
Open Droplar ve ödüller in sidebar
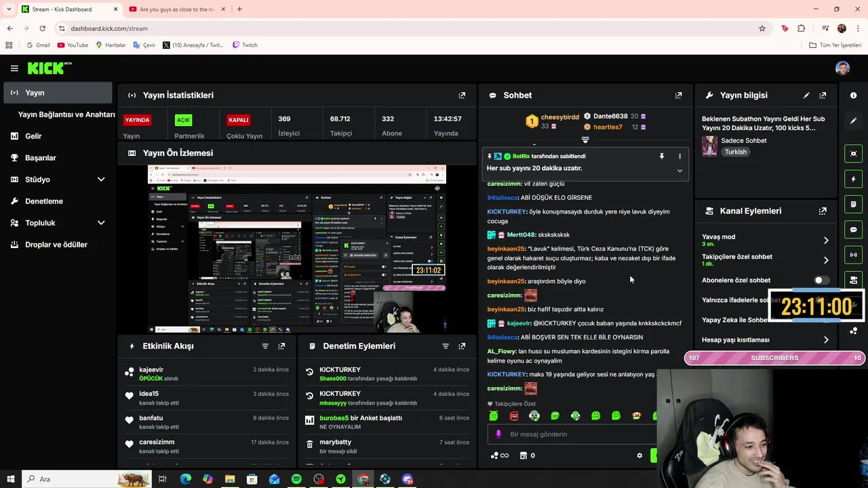point(58,245)
